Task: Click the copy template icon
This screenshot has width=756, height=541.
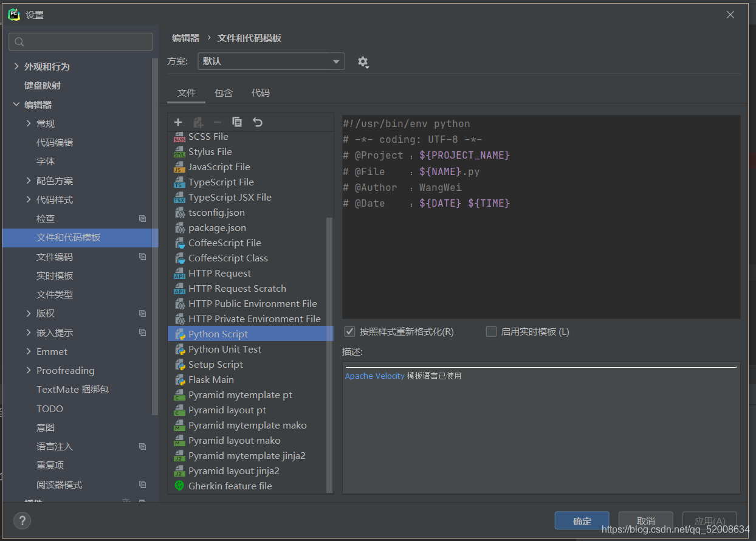Action: click(x=237, y=122)
